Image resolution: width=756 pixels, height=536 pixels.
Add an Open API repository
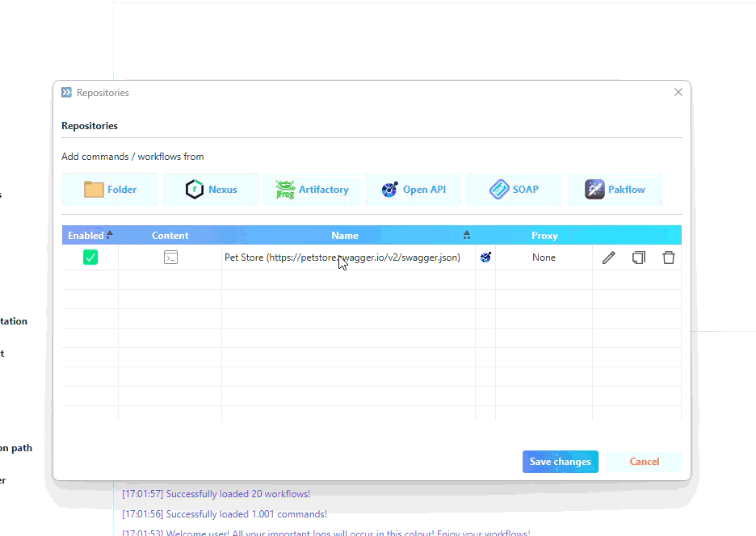click(413, 190)
